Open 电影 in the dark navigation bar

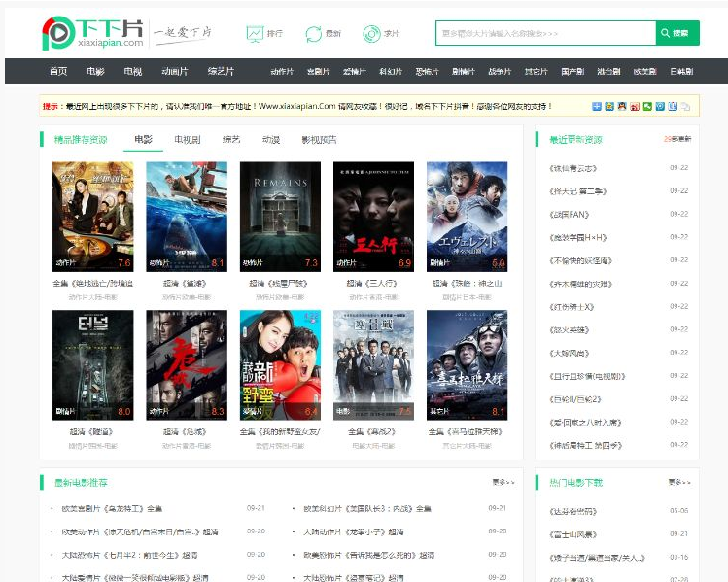click(95, 71)
